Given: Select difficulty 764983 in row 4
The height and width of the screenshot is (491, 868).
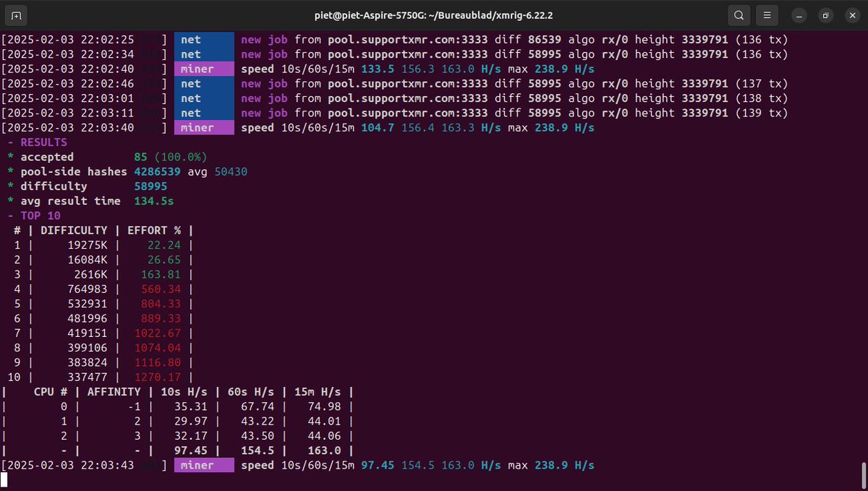Looking at the screenshot, I should pos(88,289).
